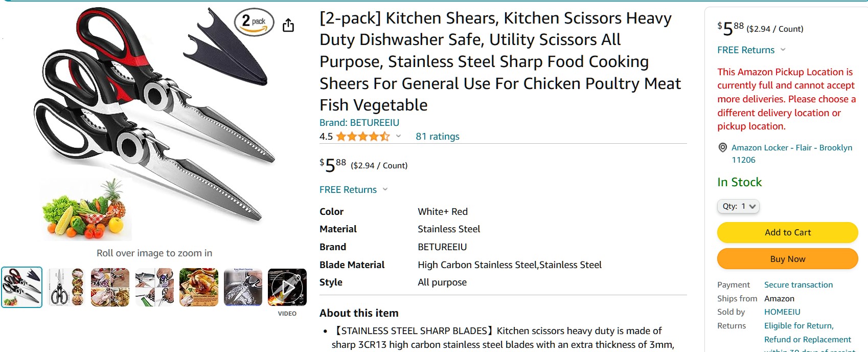Open the Qty quantity dropdown
The height and width of the screenshot is (352, 868).
tap(738, 206)
